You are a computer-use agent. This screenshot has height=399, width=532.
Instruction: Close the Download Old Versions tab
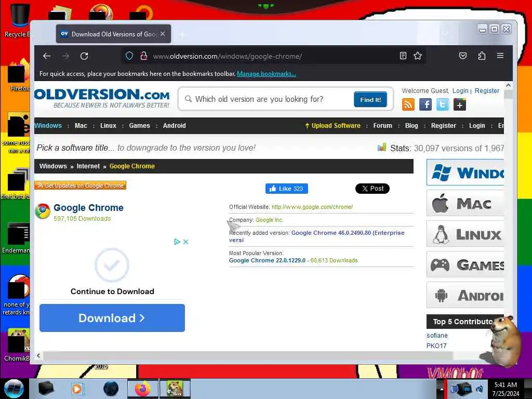[163, 34]
